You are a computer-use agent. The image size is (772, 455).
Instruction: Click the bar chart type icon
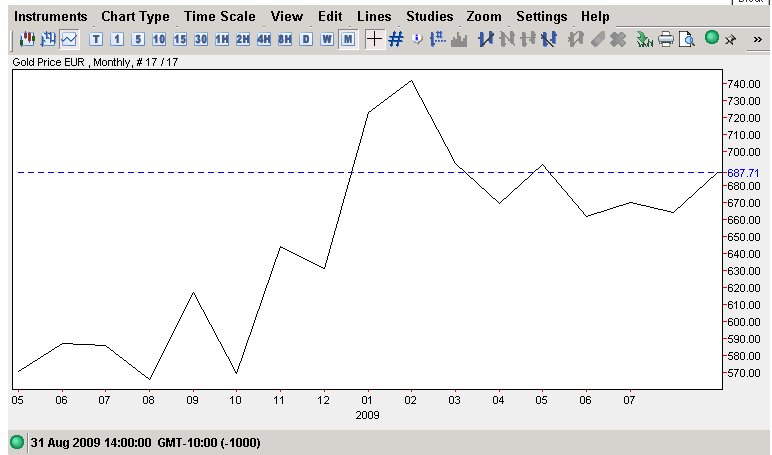(x=47, y=39)
